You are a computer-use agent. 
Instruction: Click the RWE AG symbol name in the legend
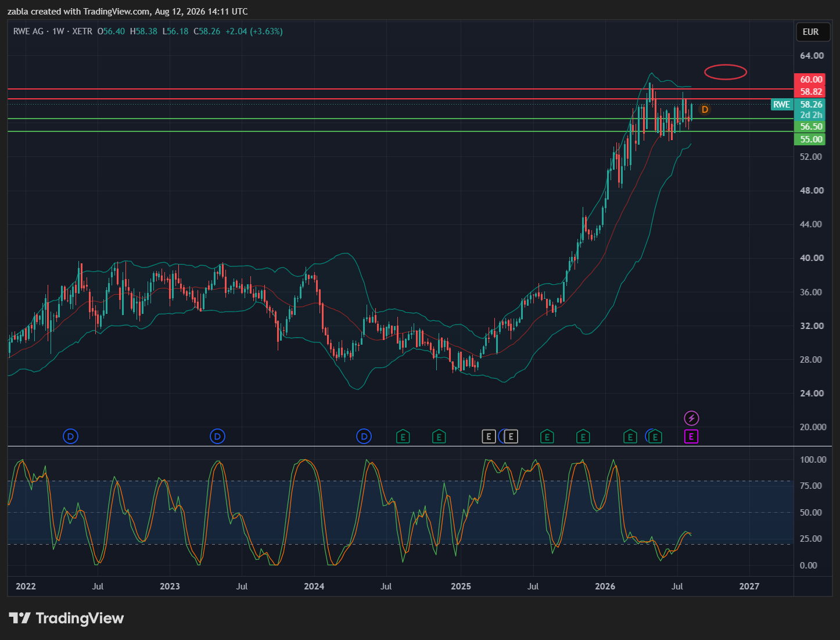pos(28,31)
